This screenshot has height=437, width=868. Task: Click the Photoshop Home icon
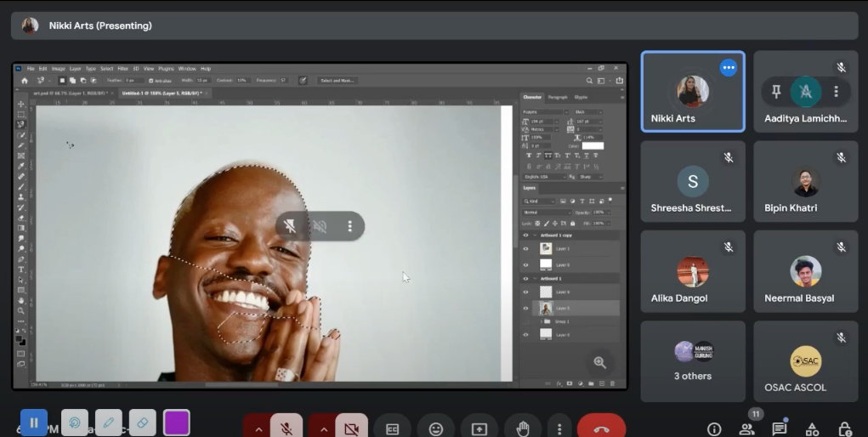point(25,80)
